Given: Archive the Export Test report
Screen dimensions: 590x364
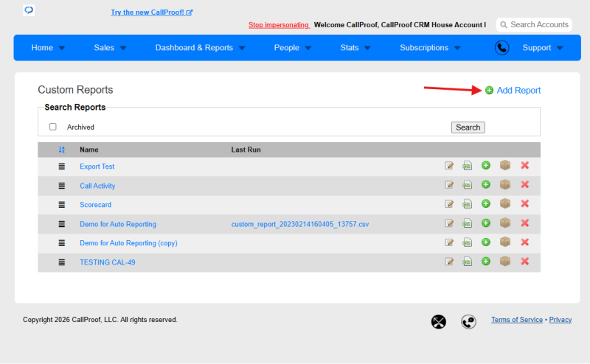Looking at the screenshot, I should coord(505,165).
